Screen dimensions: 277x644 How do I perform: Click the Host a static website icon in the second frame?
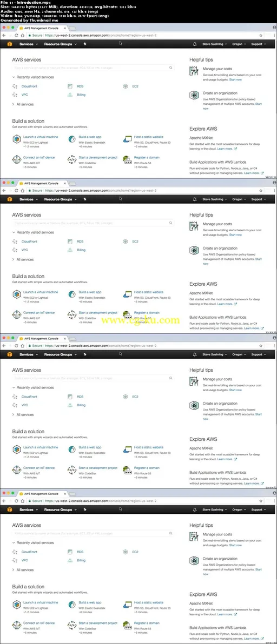click(x=127, y=294)
